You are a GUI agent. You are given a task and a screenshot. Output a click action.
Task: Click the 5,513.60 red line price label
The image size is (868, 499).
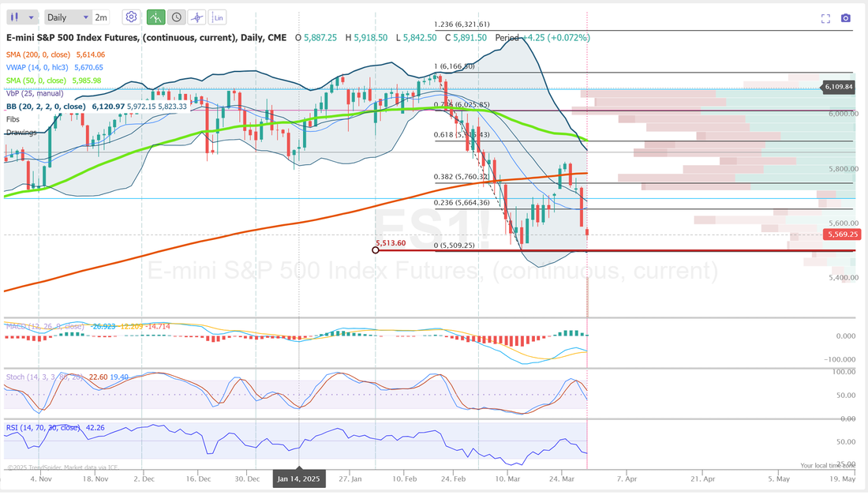point(391,242)
